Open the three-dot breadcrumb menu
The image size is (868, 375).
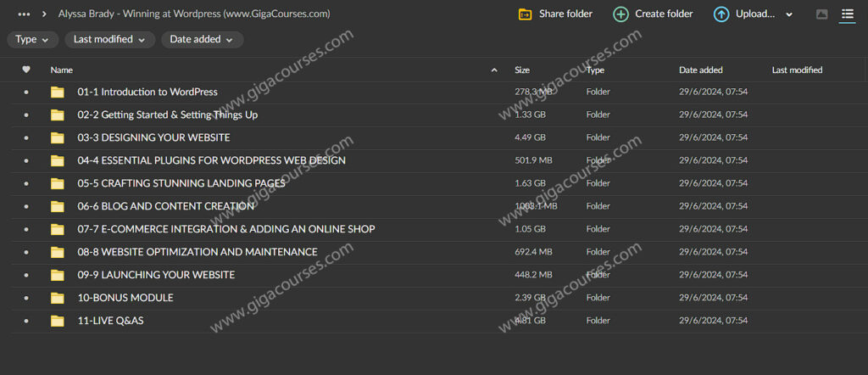point(24,14)
